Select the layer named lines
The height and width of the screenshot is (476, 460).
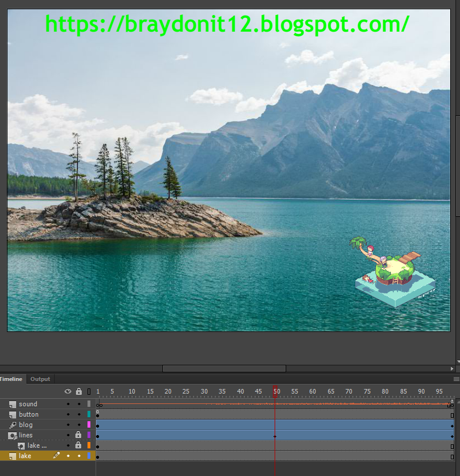25,435
